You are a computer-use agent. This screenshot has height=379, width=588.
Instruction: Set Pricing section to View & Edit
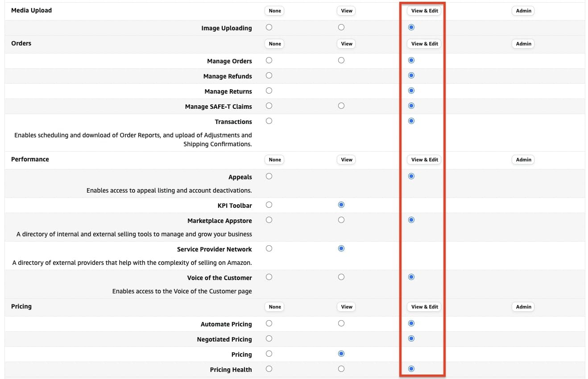(425, 307)
